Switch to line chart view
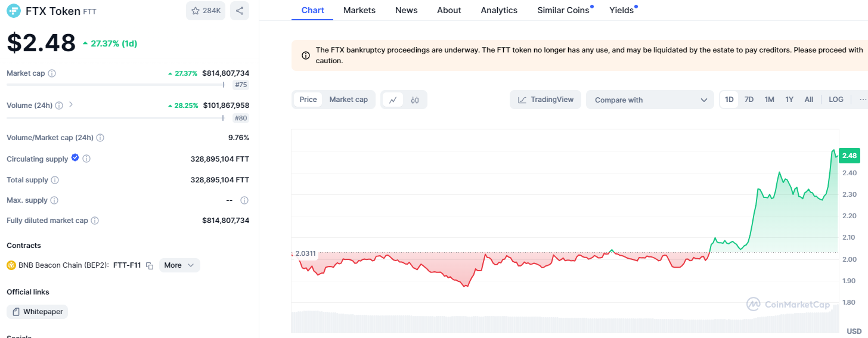The image size is (868, 338). (393, 100)
